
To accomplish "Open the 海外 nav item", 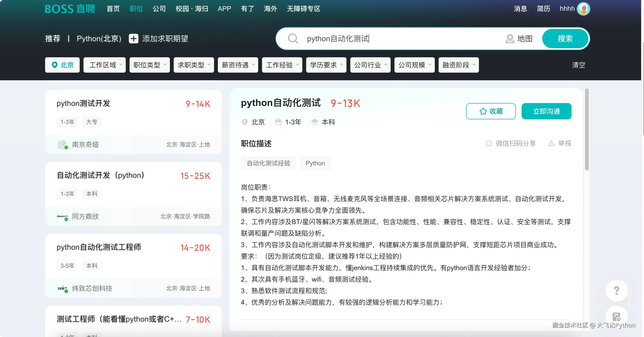I will [270, 9].
